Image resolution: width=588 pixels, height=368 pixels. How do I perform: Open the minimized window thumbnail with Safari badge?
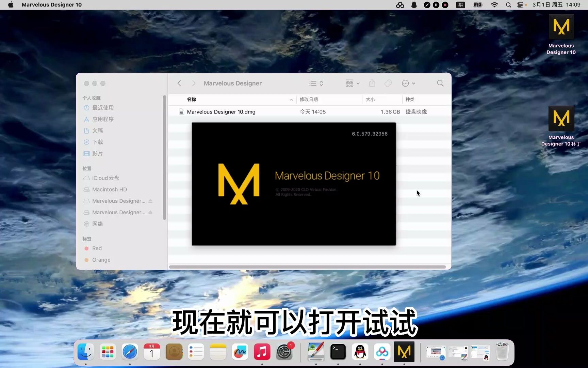point(436,353)
